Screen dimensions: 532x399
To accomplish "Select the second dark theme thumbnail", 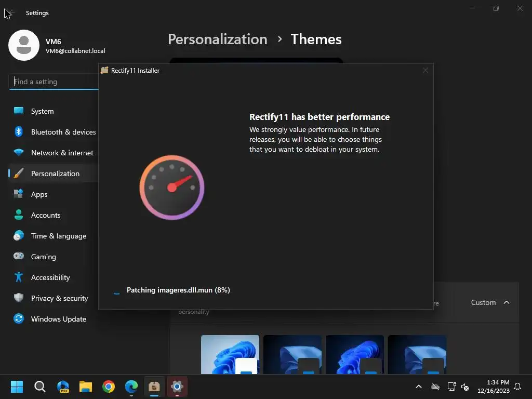I will 292,354.
